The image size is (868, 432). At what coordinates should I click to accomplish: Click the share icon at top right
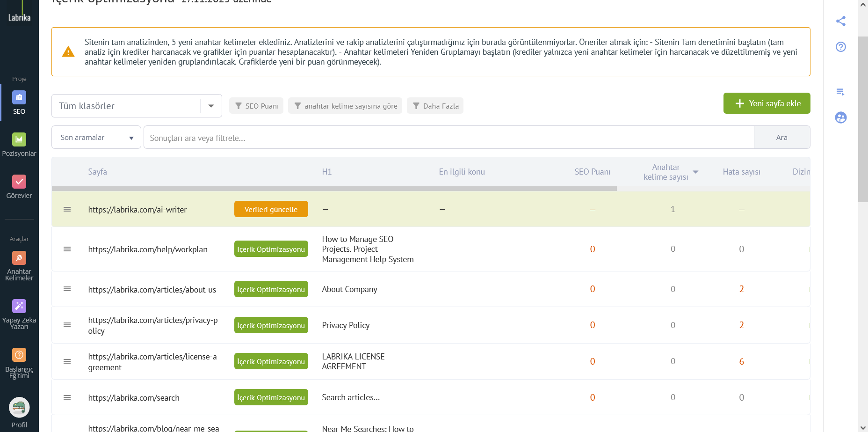click(x=840, y=21)
